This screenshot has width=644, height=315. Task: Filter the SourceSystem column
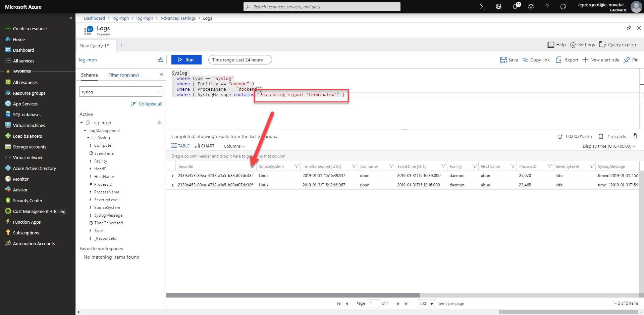click(297, 166)
